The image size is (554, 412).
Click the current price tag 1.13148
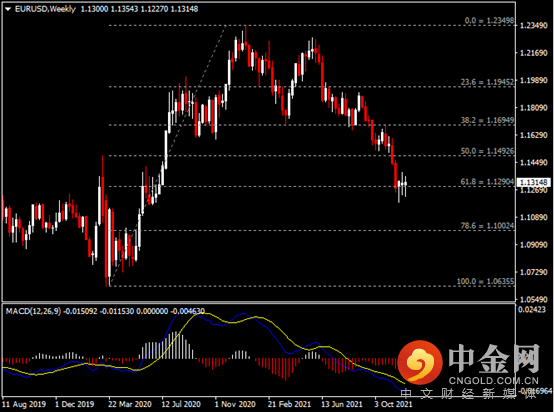(x=534, y=182)
